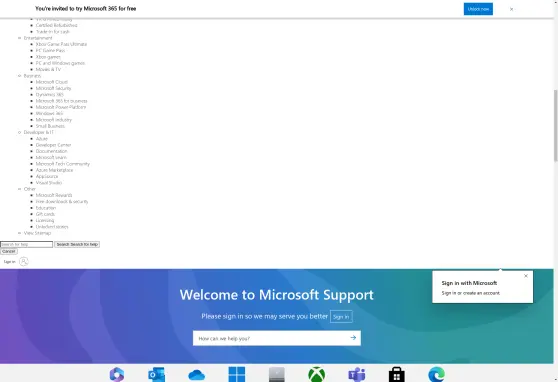Open Licensing link
Image resolution: width=558 pixels, height=382 pixels.
coord(45,220)
